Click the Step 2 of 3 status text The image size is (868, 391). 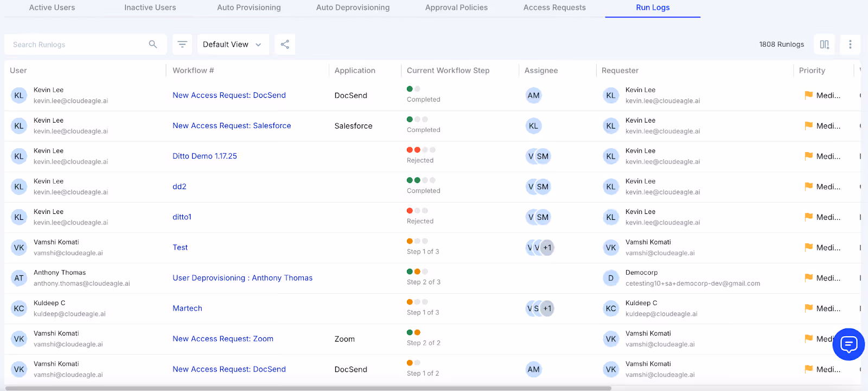(x=424, y=282)
